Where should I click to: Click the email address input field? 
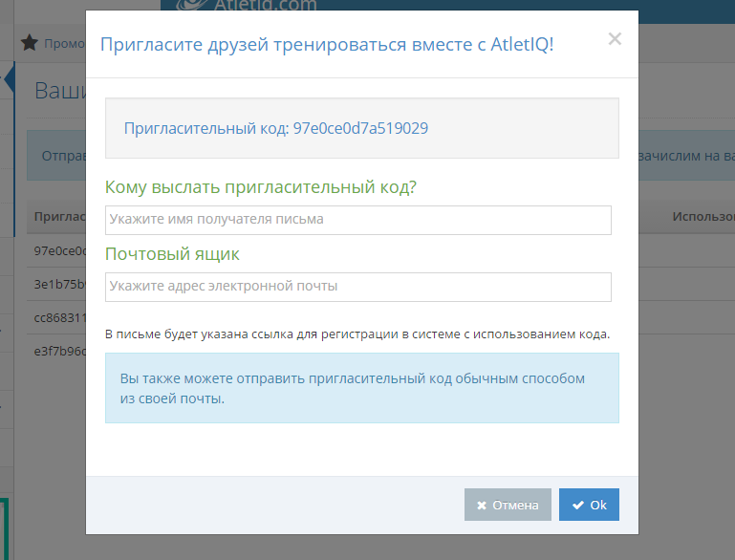coord(358,287)
